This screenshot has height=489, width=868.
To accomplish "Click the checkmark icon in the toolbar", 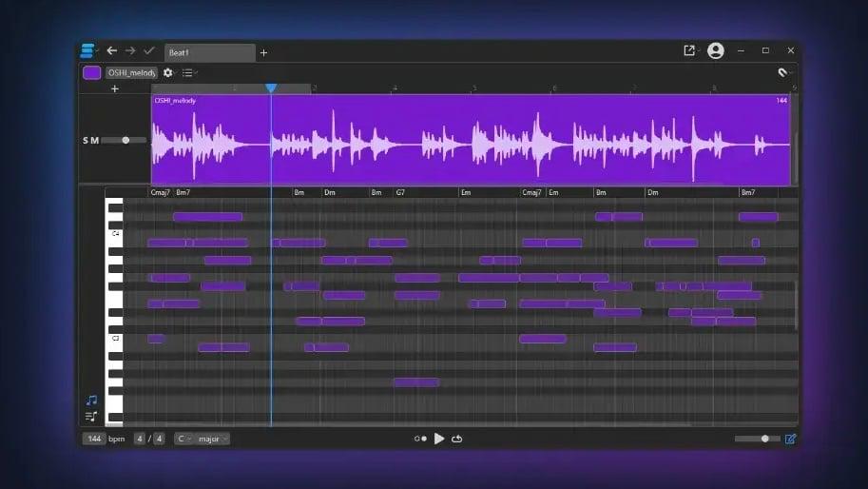I will (149, 51).
